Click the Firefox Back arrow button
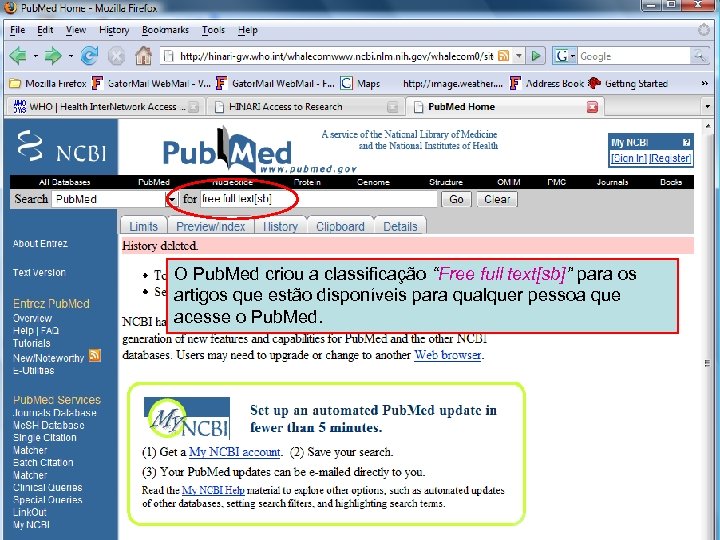Viewport: 720px width, 540px height. (x=18, y=56)
